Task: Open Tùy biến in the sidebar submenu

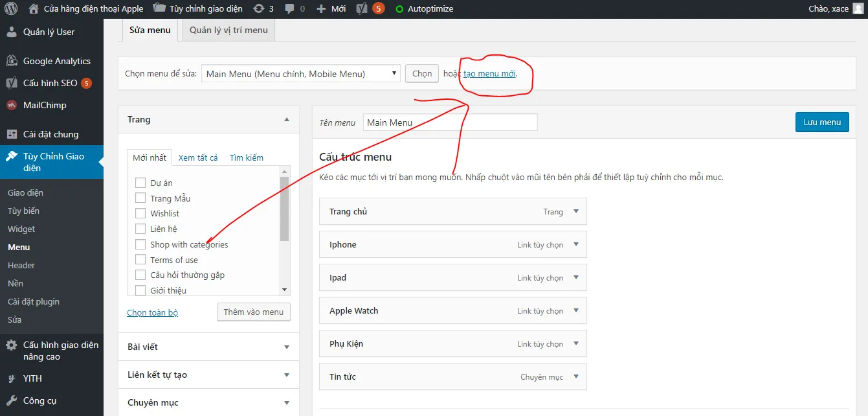Action: pyautogui.click(x=23, y=211)
